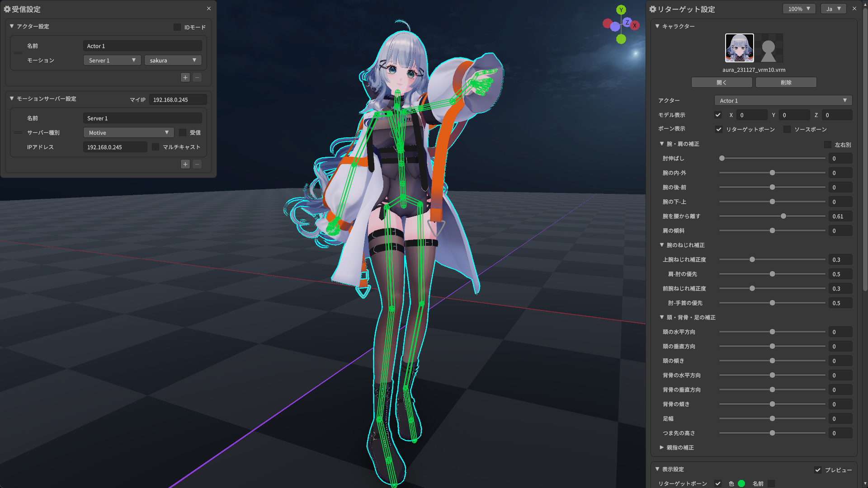Screen dimensions: 868x488
Task: Click the plus icon under motion server settings
Action: [185, 164]
